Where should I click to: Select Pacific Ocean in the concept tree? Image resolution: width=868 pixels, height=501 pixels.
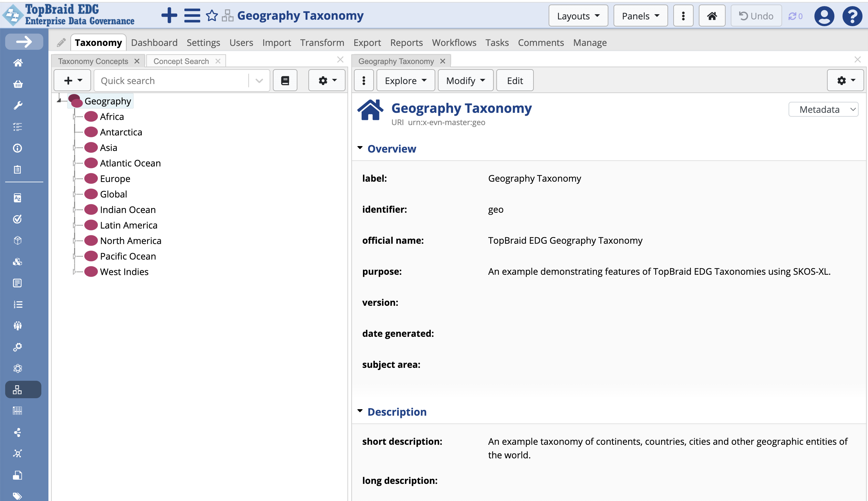[128, 256]
